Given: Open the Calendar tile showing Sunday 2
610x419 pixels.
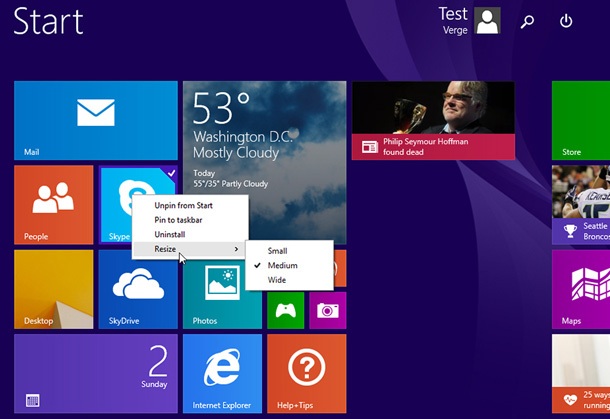Looking at the screenshot, I should click(x=96, y=373).
